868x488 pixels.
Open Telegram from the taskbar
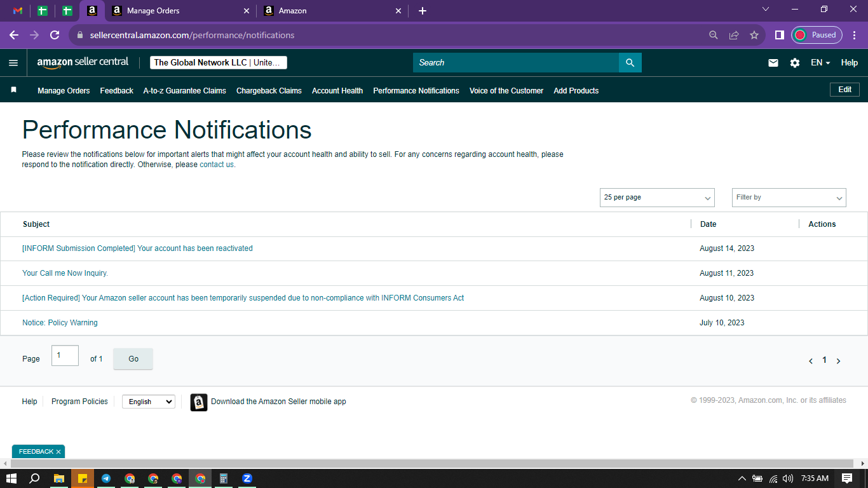(106, 478)
